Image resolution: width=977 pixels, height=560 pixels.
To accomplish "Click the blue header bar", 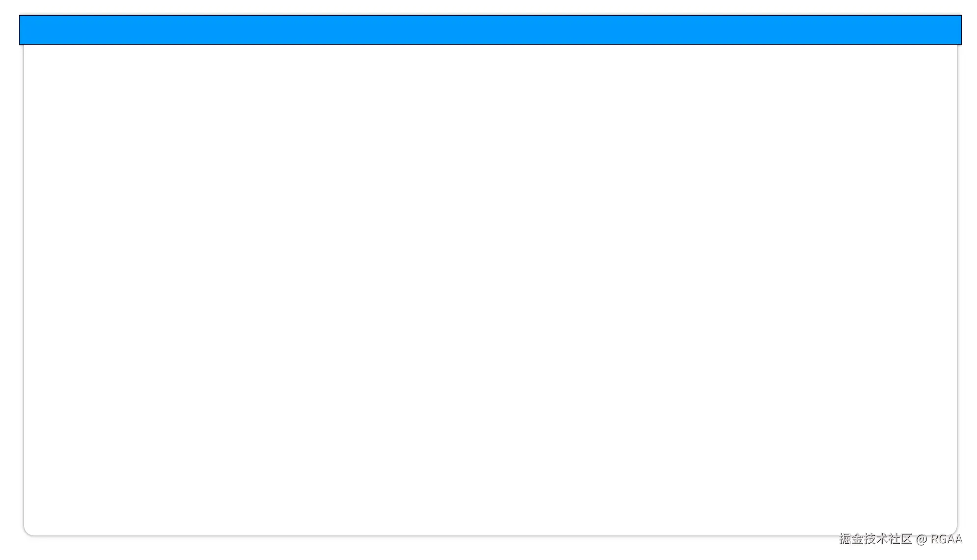I will (490, 30).
